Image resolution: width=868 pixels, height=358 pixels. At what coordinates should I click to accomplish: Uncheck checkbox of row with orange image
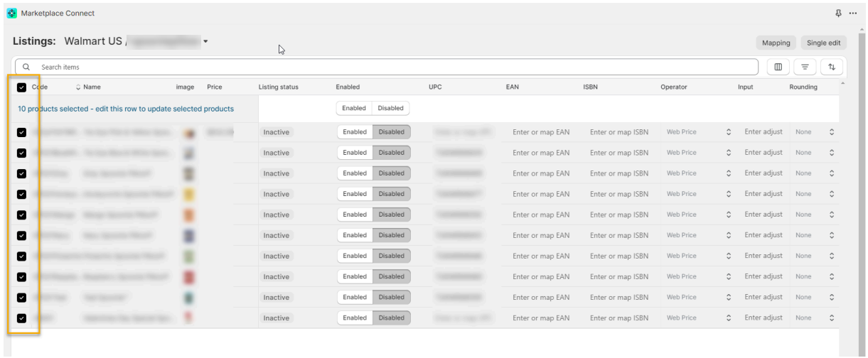pos(21,215)
